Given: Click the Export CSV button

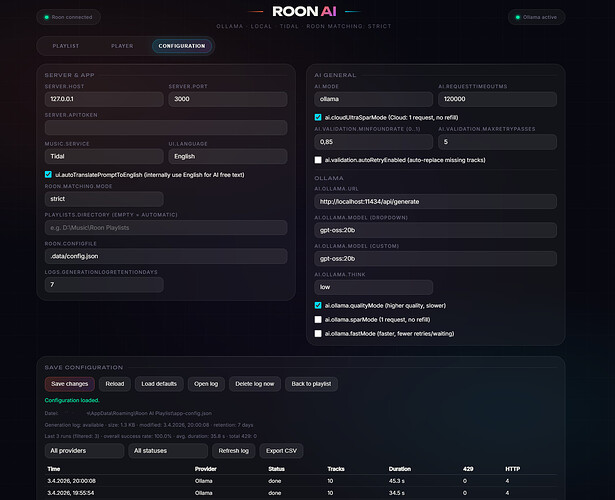Looking at the screenshot, I should (x=281, y=451).
